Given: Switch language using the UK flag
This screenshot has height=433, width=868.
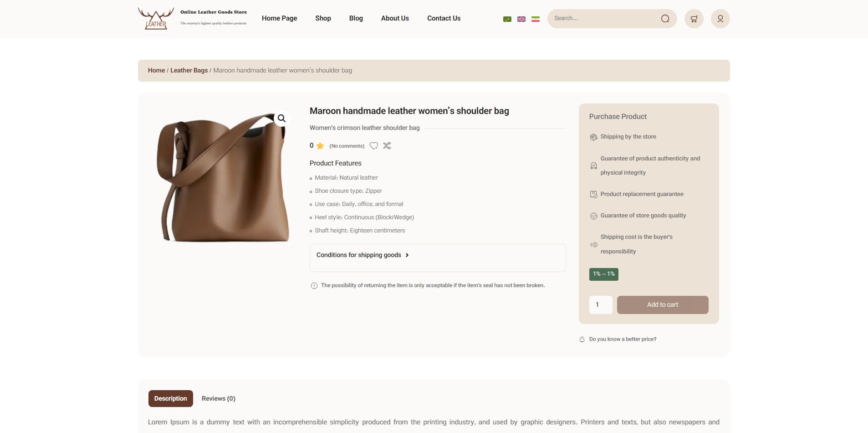Looking at the screenshot, I should click(x=521, y=19).
